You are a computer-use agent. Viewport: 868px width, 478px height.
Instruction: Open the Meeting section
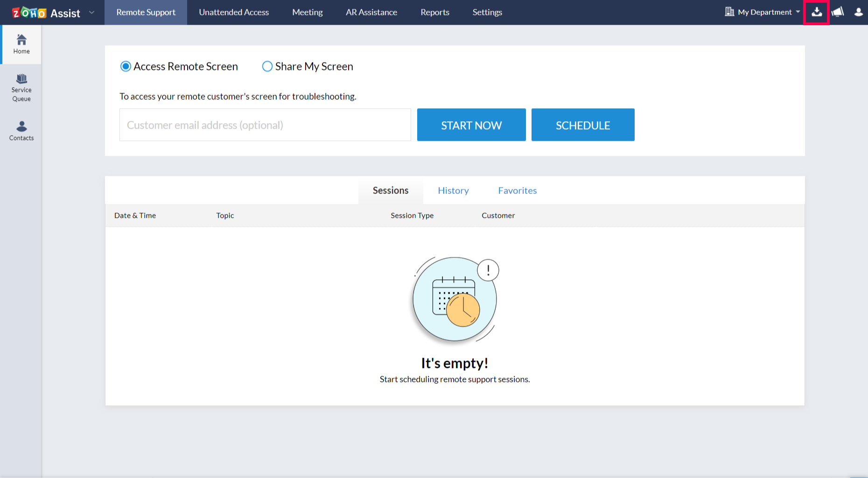click(307, 12)
